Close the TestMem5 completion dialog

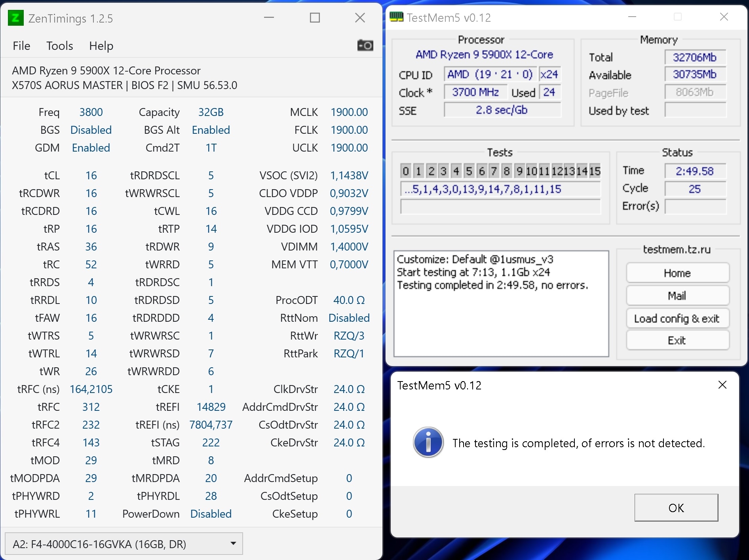(x=722, y=385)
